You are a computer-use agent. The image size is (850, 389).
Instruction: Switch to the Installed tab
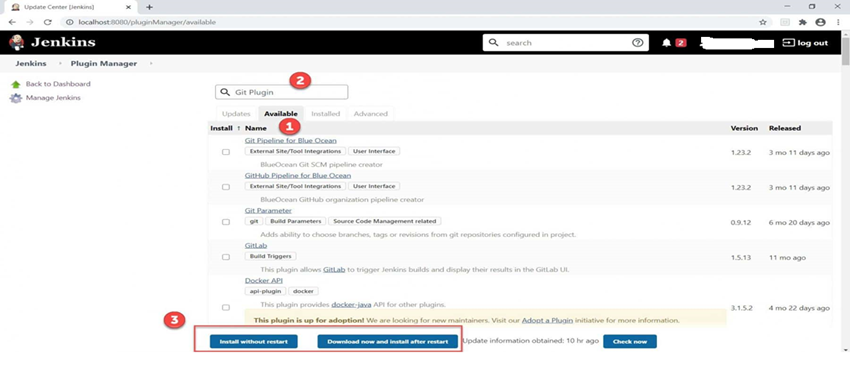point(325,114)
